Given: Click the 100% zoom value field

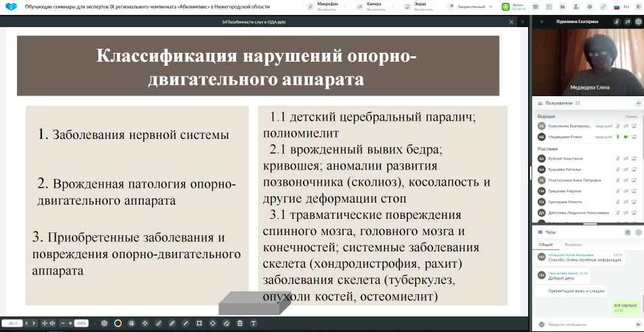Looking at the screenshot, I should point(81,323).
